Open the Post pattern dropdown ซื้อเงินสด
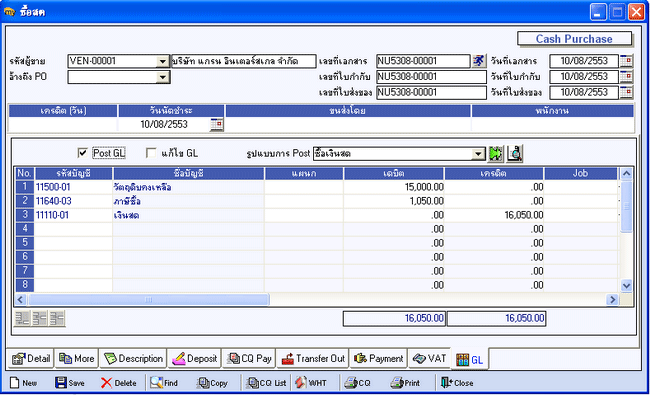 pos(479,154)
